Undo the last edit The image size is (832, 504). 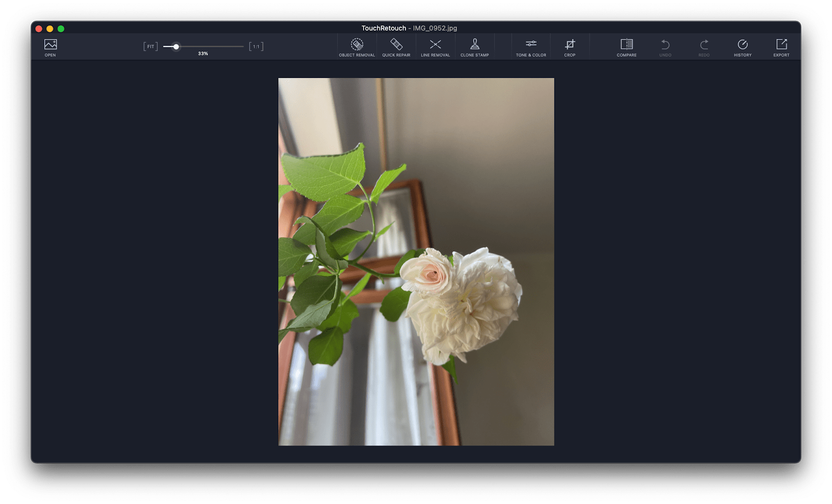pyautogui.click(x=666, y=47)
